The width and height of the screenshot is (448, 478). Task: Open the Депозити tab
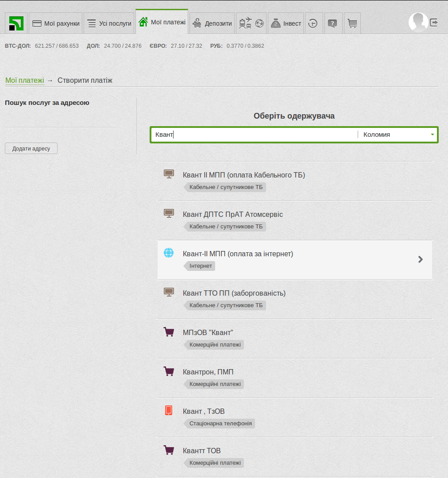(212, 23)
